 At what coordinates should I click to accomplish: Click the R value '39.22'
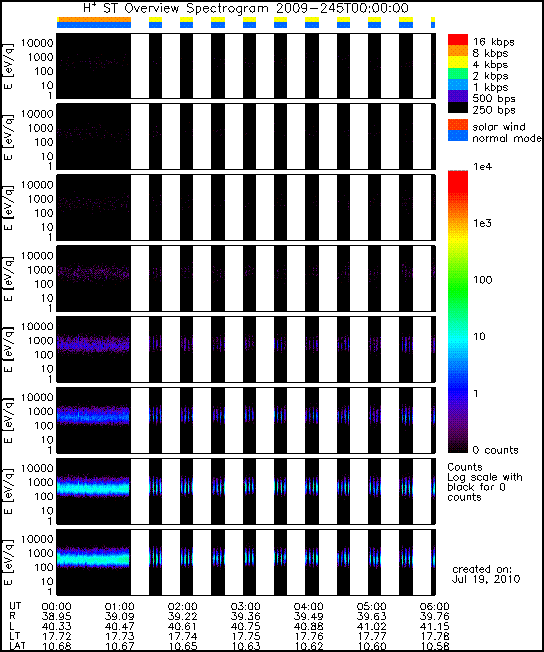coord(182,616)
